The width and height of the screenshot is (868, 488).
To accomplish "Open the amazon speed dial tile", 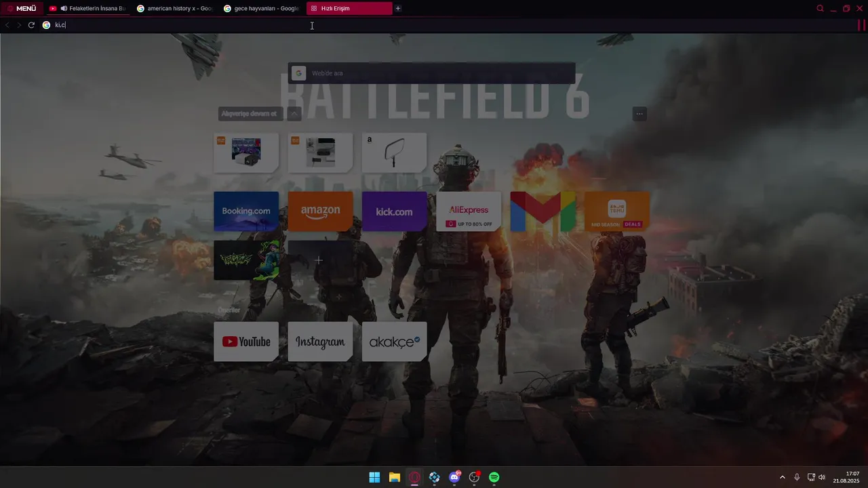I will click(320, 211).
